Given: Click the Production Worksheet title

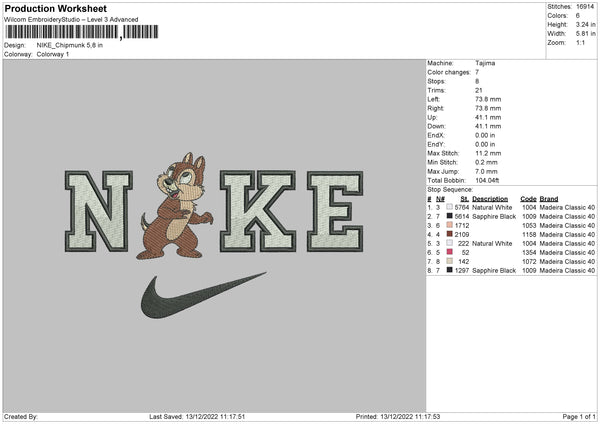Looking at the screenshot, I should 55,8.
